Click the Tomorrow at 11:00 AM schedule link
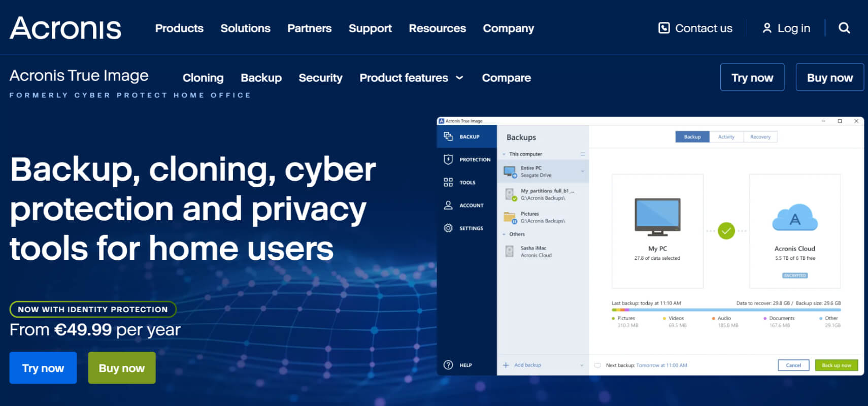 [x=661, y=365]
